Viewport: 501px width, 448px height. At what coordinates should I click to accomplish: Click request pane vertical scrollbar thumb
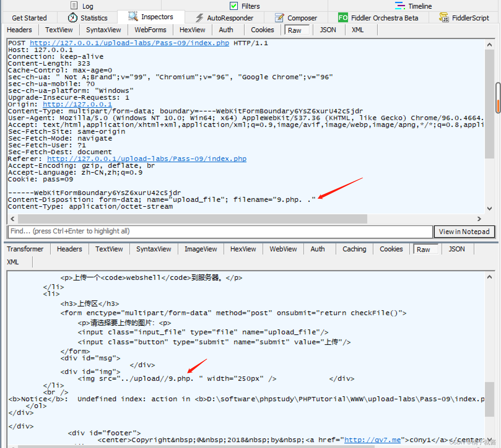tap(490, 104)
